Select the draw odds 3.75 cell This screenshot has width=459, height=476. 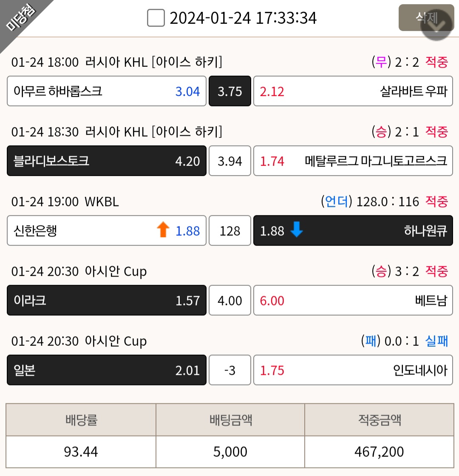[x=230, y=91]
